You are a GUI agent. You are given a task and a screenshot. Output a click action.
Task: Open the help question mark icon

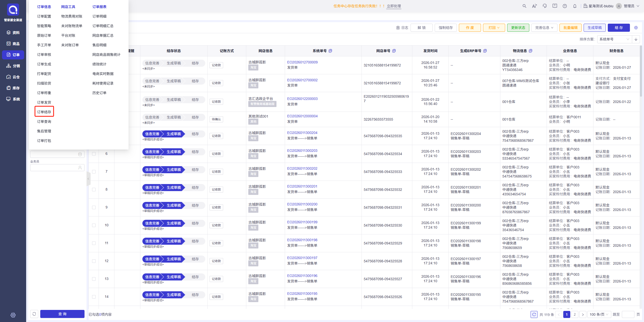coord(565,6)
